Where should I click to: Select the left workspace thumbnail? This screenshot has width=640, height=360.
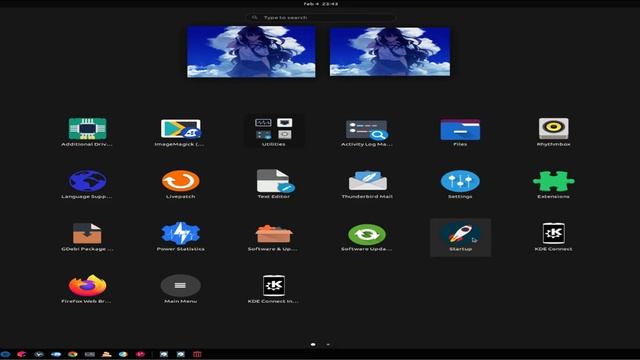click(x=251, y=51)
